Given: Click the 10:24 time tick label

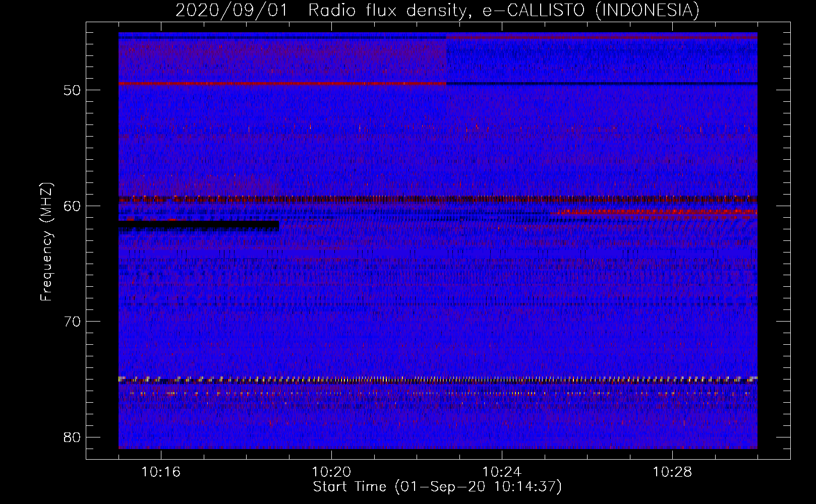Looking at the screenshot, I should [x=502, y=472].
